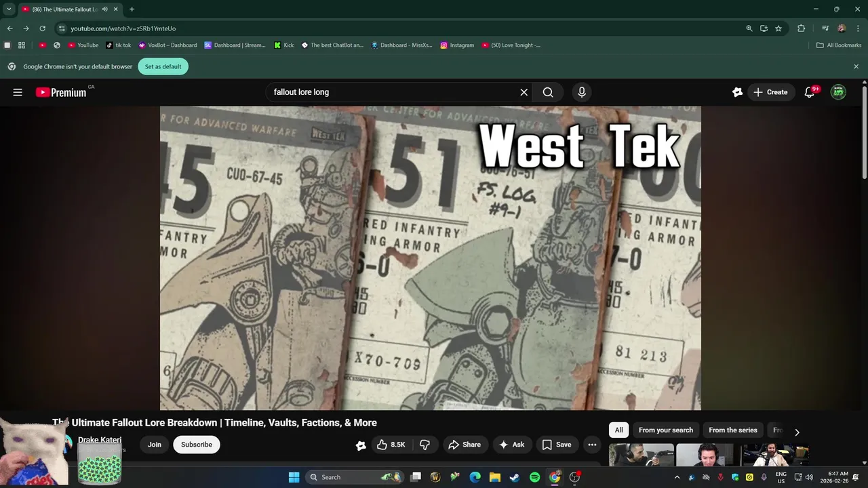Save the video to a playlist

(557, 445)
